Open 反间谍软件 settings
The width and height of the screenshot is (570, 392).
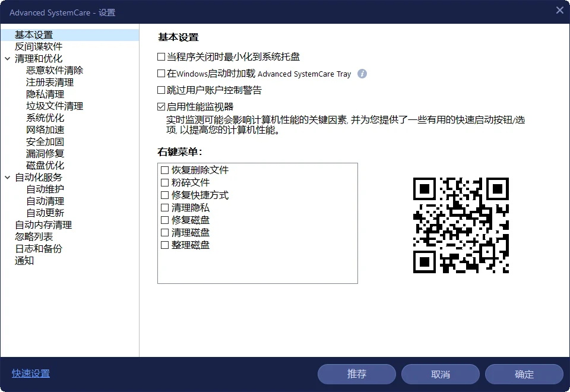[x=39, y=46]
